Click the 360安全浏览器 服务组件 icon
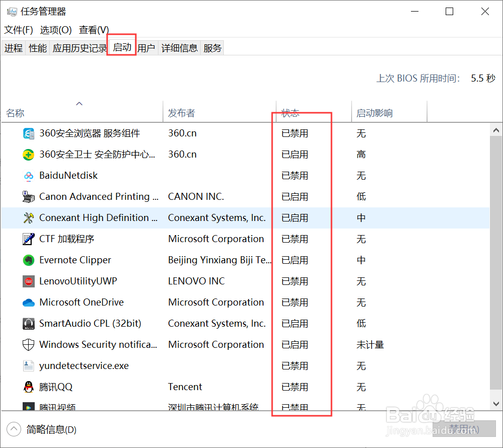The height and width of the screenshot is (448, 503). [29, 133]
